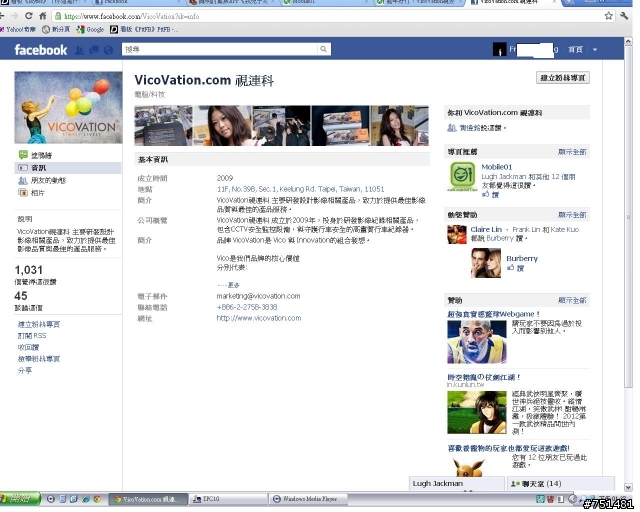The width and height of the screenshot is (640, 512).
Task: Click the report page link in sidebar
Action: (x=39, y=358)
